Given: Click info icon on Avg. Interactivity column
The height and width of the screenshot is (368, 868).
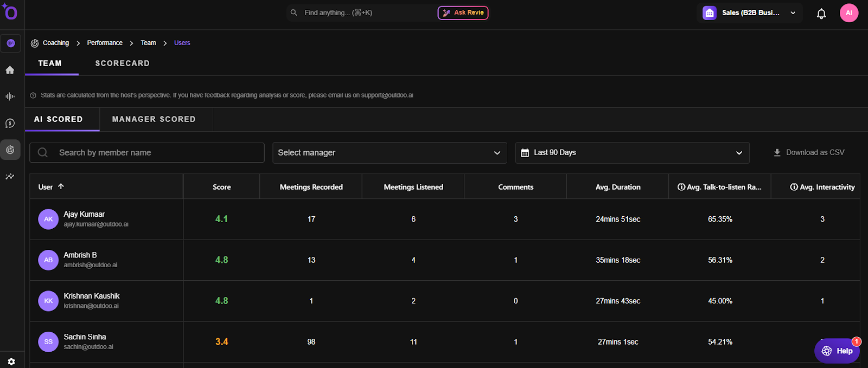Looking at the screenshot, I should coord(794,187).
